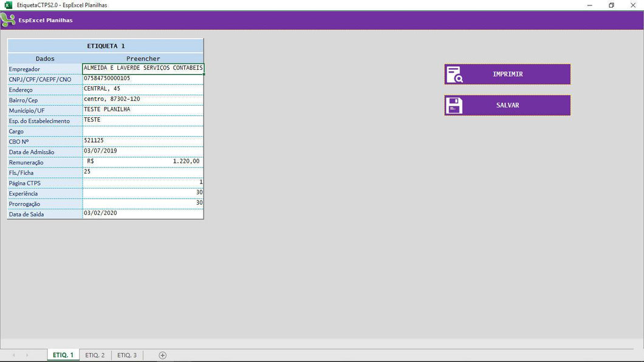The width and height of the screenshot is (644, 362).
Task: Switch to the ETIQ. 2 sheet tab
Action: (95, 355)
